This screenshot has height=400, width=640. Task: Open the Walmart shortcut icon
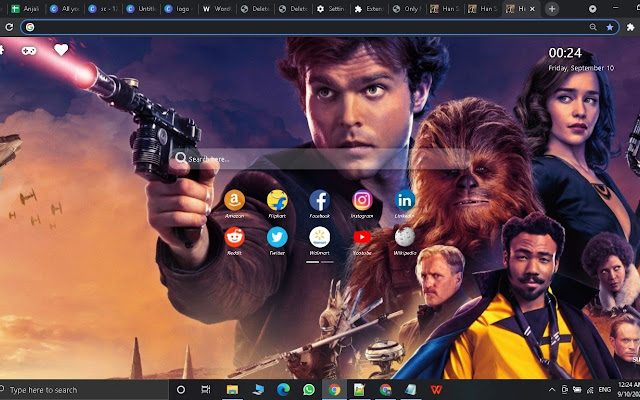click(x=320, y=237)
